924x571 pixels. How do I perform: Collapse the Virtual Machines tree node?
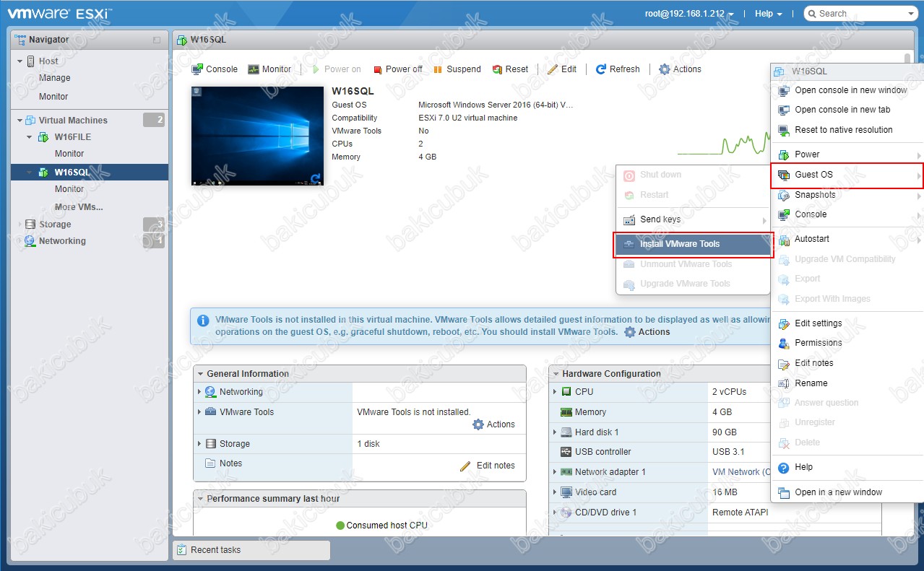(x=20, y=121)
